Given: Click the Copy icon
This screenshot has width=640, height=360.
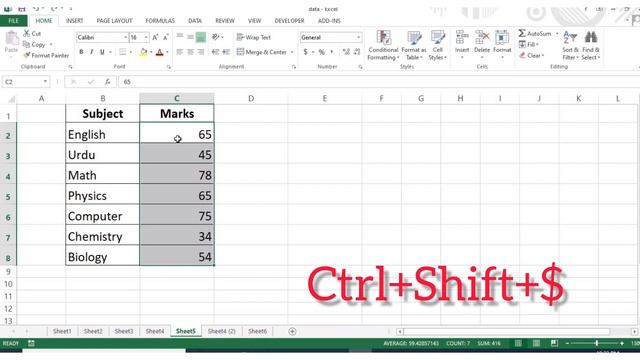Looking at the screenshot, I should (27, 44).
